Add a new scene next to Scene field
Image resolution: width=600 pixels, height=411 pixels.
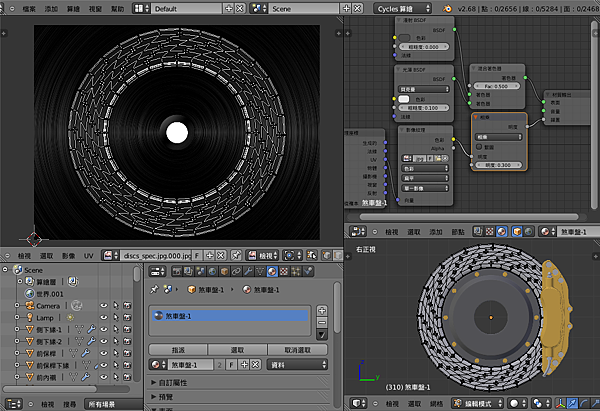coord(346,8)
